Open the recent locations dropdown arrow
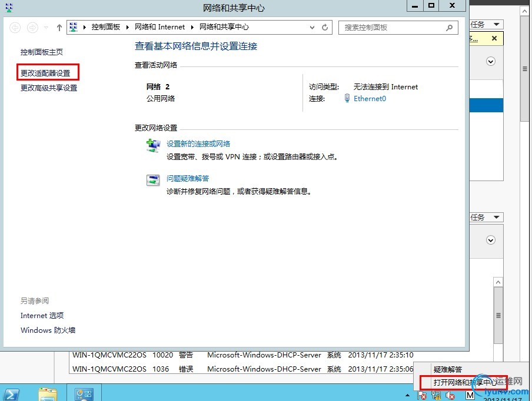Screen dimensions: 532x401 click(46, 28)
